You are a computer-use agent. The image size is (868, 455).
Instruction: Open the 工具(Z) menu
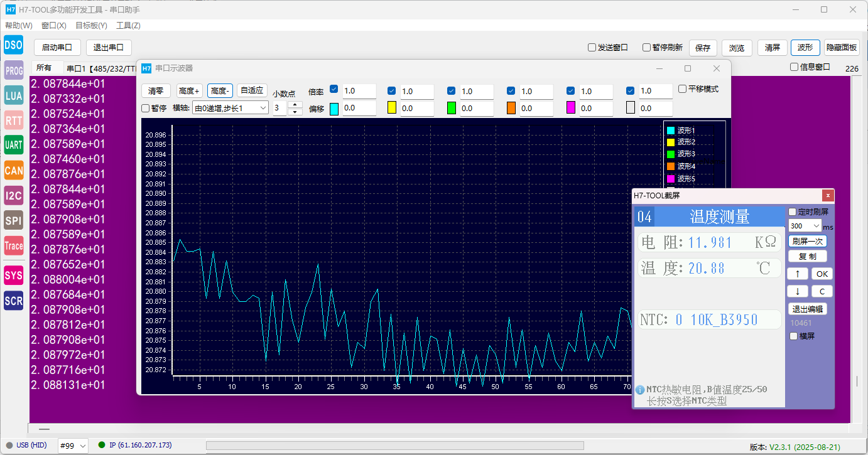[128, 26]
